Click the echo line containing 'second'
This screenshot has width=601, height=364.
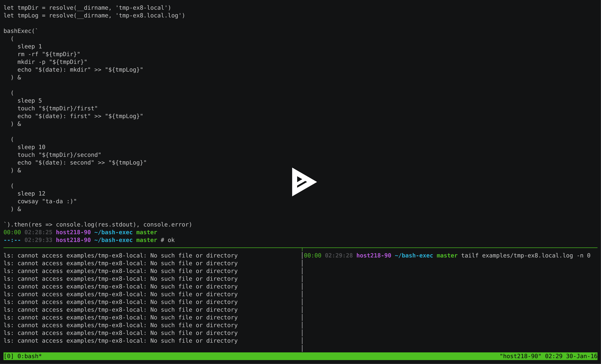[82, 163]
